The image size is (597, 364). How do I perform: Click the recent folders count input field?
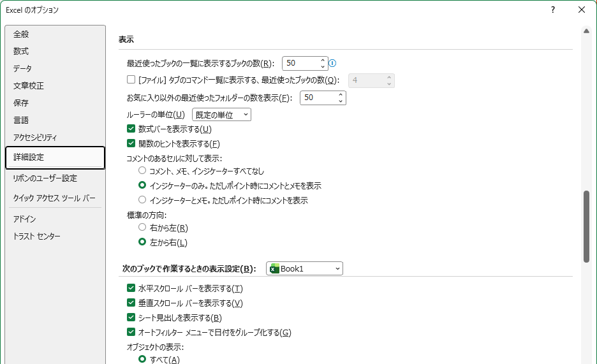pos(319,98)
